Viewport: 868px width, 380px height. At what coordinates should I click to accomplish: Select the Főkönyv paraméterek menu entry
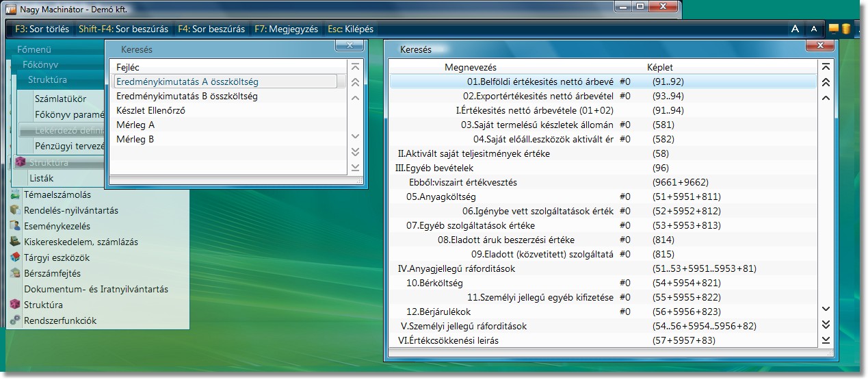pyautogui.click(x=70, y=114)
